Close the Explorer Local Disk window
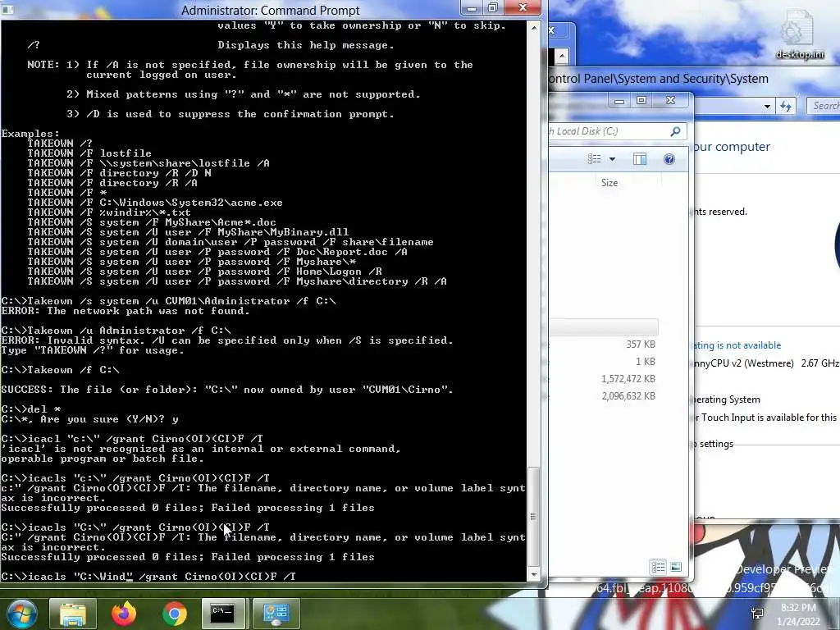840x630 pixels. (671, 101)
